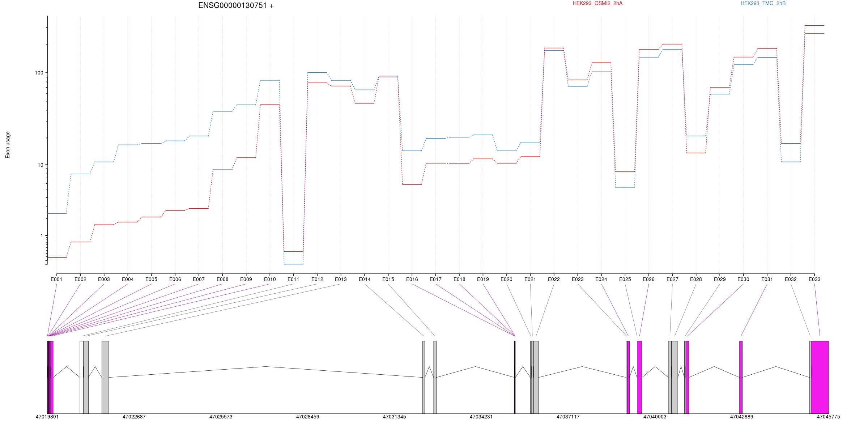The image size is (868, 434).
Task: Click genomic coordinate 47042889
Action: tap(741, 417)
